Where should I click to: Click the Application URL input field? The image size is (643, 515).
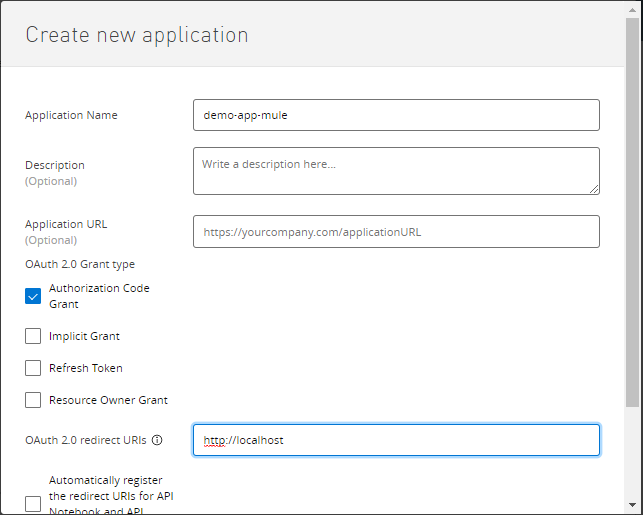396,232
